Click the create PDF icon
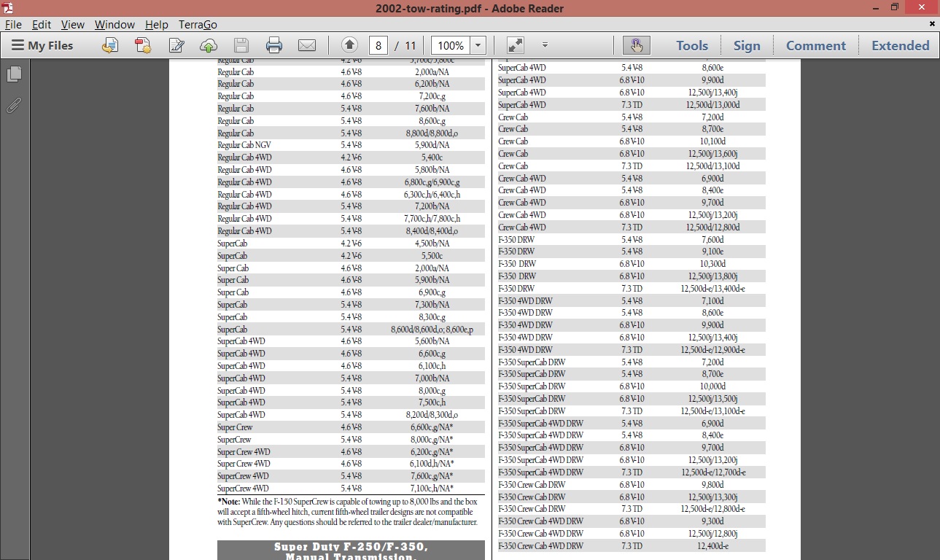This screenshot has width=940, height=560. (x=143, y=45)
